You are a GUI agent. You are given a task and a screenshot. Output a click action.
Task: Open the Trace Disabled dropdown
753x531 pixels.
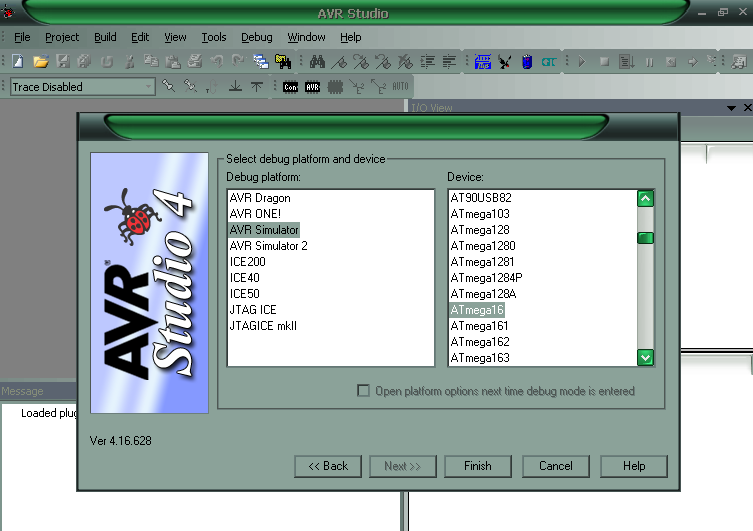click(x=148, y=87)
